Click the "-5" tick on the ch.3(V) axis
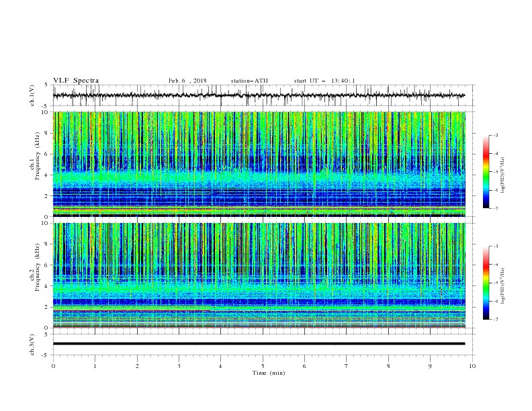This screenshot has width=532, height=411. [x=46, y=355]
